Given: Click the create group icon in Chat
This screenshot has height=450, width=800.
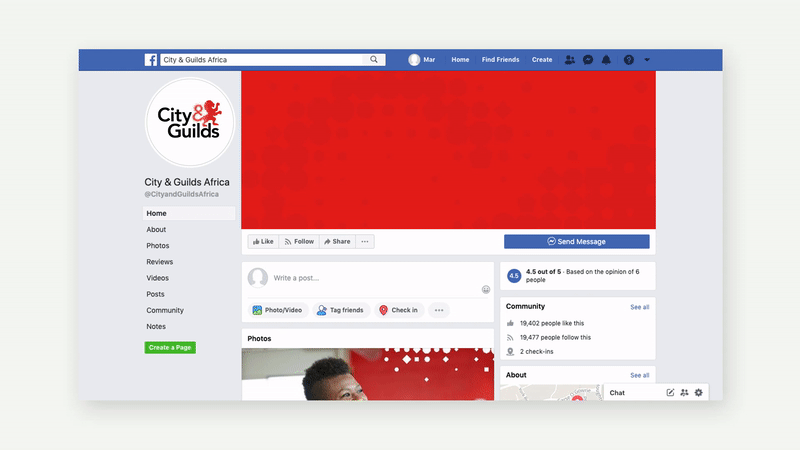Looking at the screenshot, I should coord(684,392).
